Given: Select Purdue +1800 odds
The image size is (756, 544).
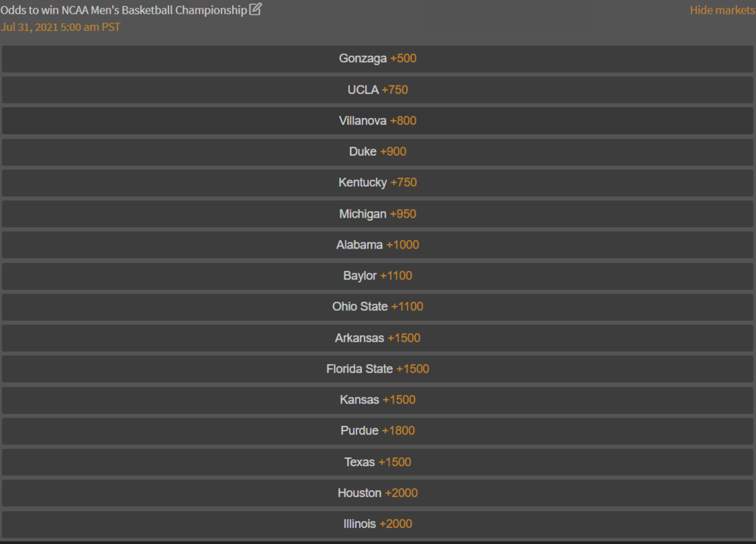Looking at the screenshot, I should coord(377,431).
